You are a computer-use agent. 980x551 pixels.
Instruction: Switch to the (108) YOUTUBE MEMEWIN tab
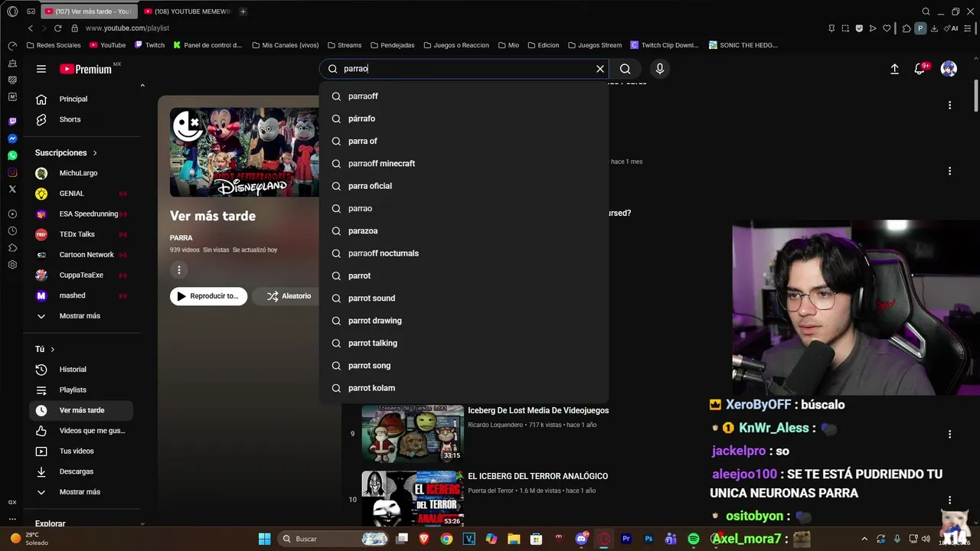click(187, 11)
